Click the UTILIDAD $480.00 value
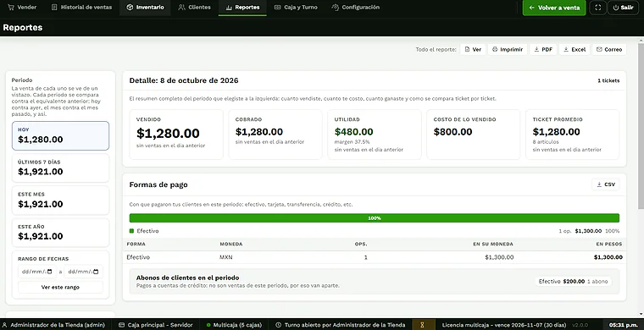644x330 pixels. pyautogui.click(x=353, y=132)
